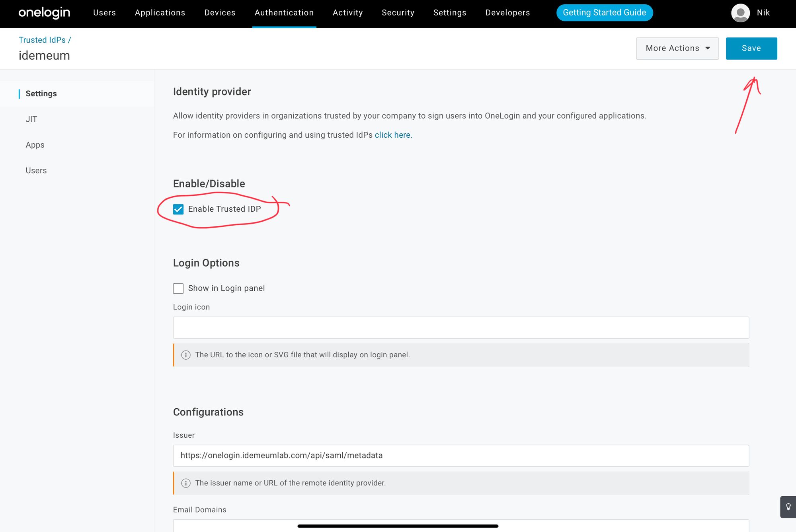Open the Developers menu
The image size is (796, 532).
pos(508,13)
